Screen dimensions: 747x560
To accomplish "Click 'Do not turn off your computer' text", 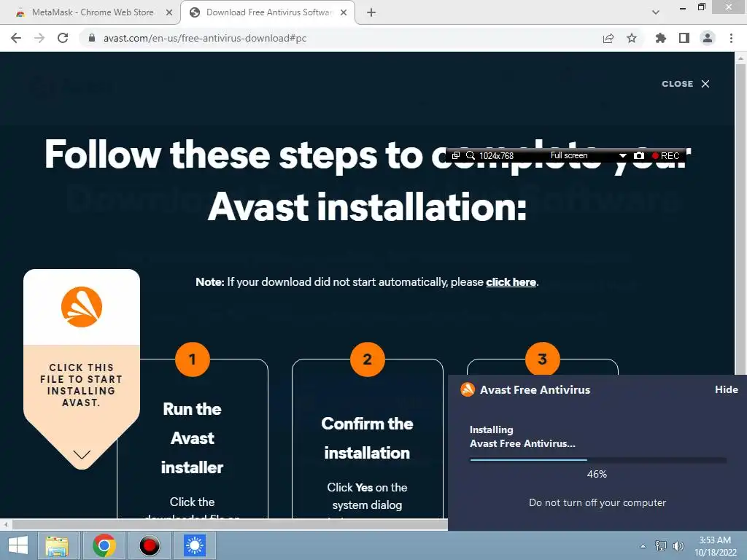I will tap(597, 503).
